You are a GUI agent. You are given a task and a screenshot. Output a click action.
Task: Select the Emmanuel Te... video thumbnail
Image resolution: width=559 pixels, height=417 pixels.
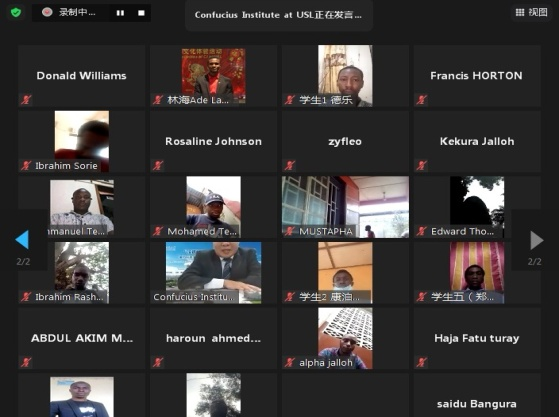[x=82, y=207]
